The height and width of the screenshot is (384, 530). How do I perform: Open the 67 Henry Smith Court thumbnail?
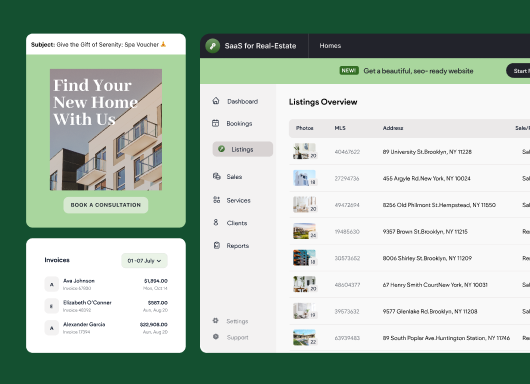[305, 284]
